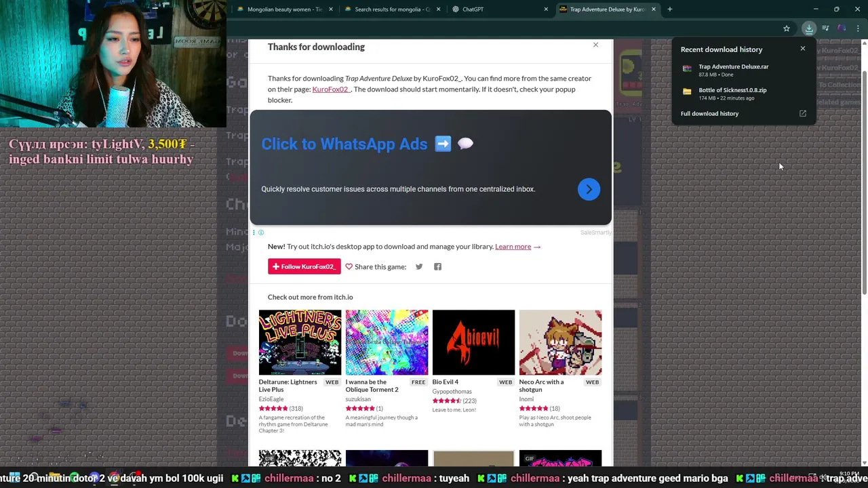This screenshot has height=488, width=868.
Task: Open the browser downloads toolbar icon
Action: (x=809, y=28)
